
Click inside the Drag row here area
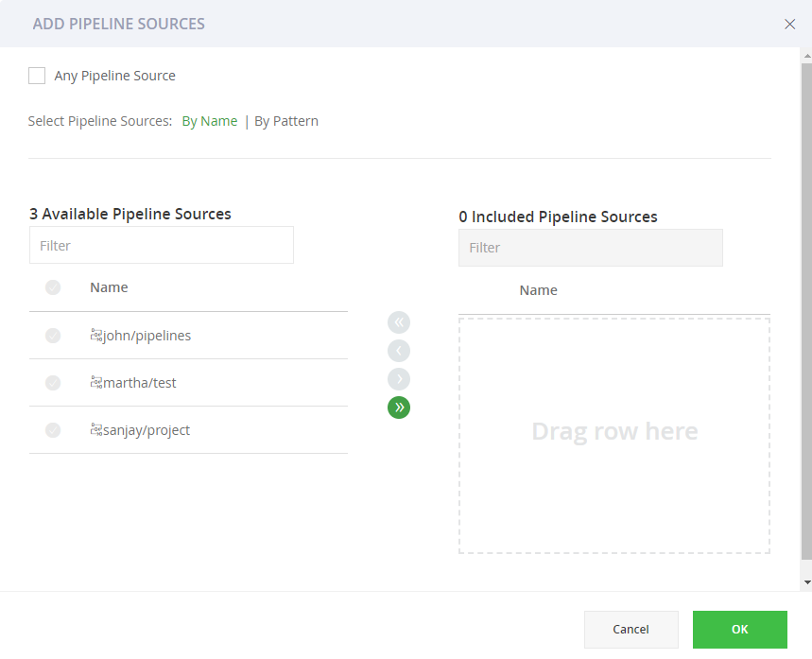coord(614,431)
